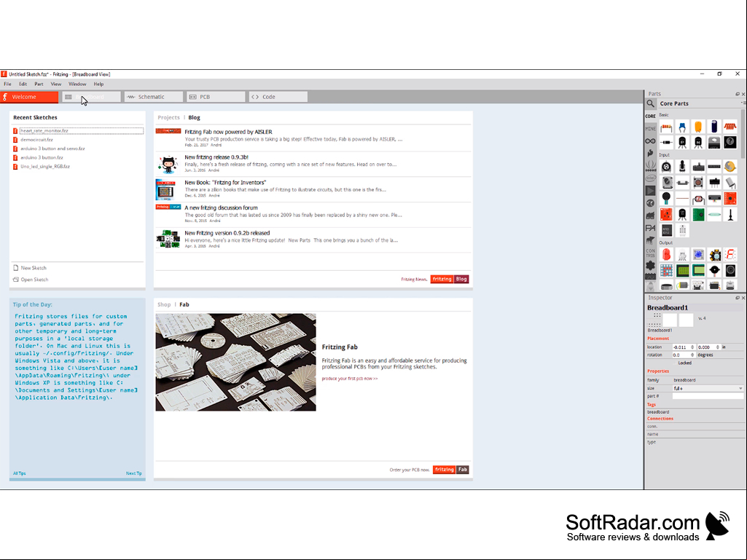Click the location Y spinner arrows
747x560 pixels.
coord(717,347)
